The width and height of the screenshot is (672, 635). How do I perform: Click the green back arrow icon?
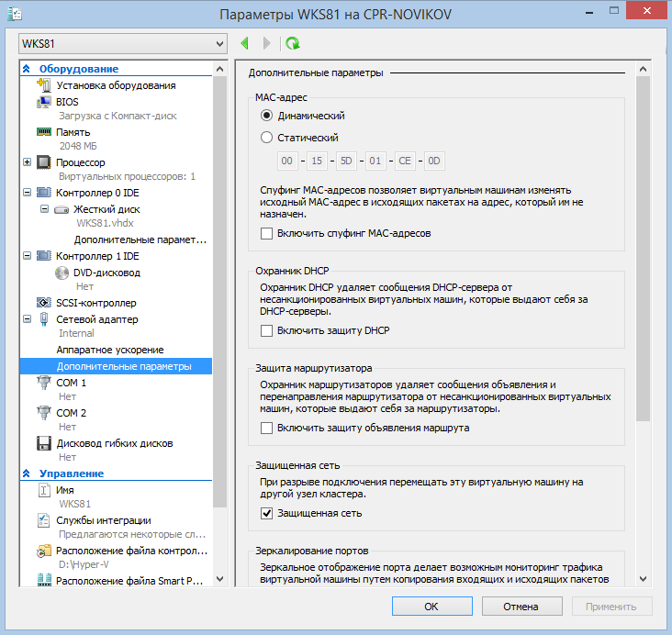pos(244,43)
